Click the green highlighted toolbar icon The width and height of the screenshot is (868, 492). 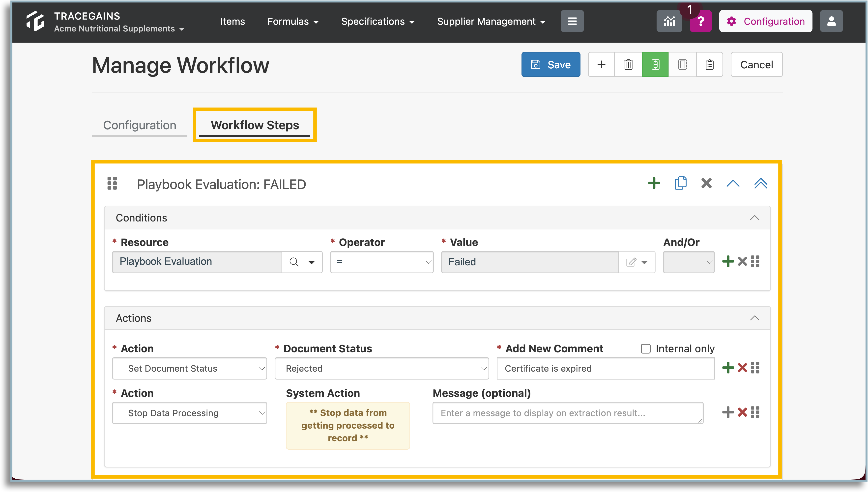coord(655,65)
